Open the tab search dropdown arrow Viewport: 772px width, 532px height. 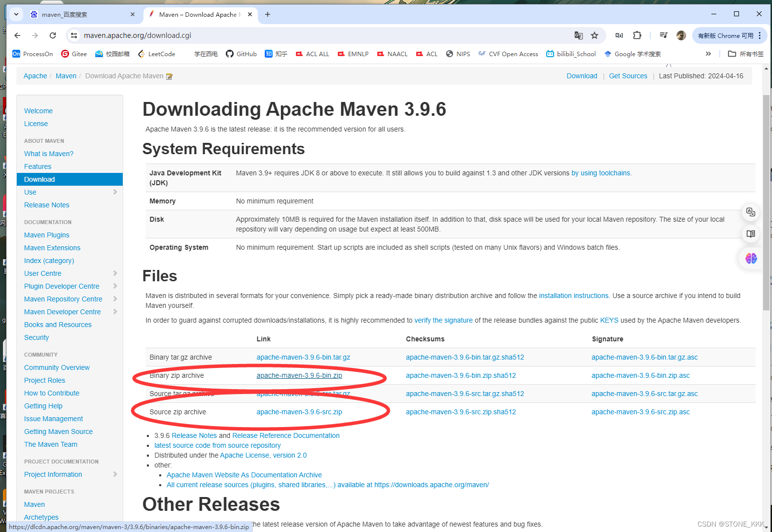point(16,14)
